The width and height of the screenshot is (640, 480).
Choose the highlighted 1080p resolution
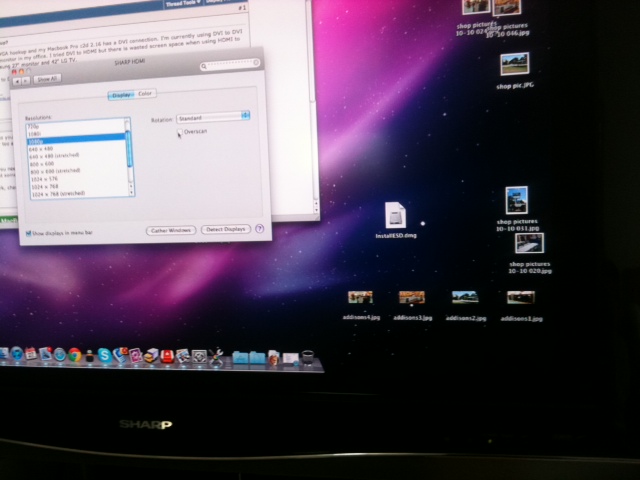pyautogui.click(x=76, y=140)
